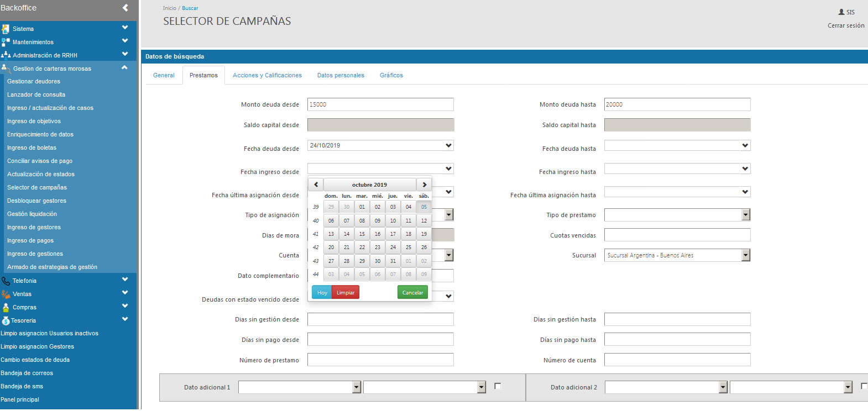This screenshot has height=411, width=868.
Task: Click the Monto deuda desde field
Action: (x=380, y=104)
